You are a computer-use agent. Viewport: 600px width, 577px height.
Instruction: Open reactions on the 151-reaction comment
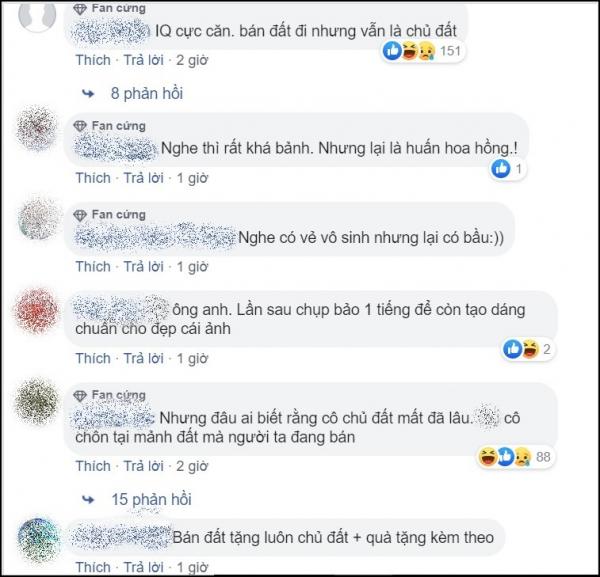tap(422, 51)
